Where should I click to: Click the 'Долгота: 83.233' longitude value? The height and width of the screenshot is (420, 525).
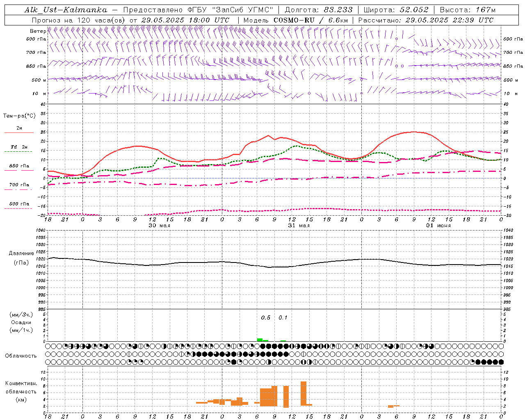[319, 10]
